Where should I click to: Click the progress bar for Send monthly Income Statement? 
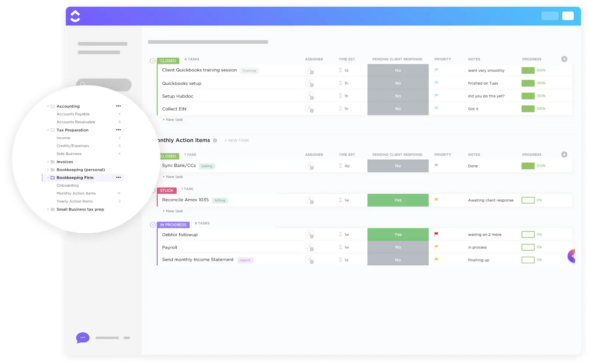tap(528, 260)
